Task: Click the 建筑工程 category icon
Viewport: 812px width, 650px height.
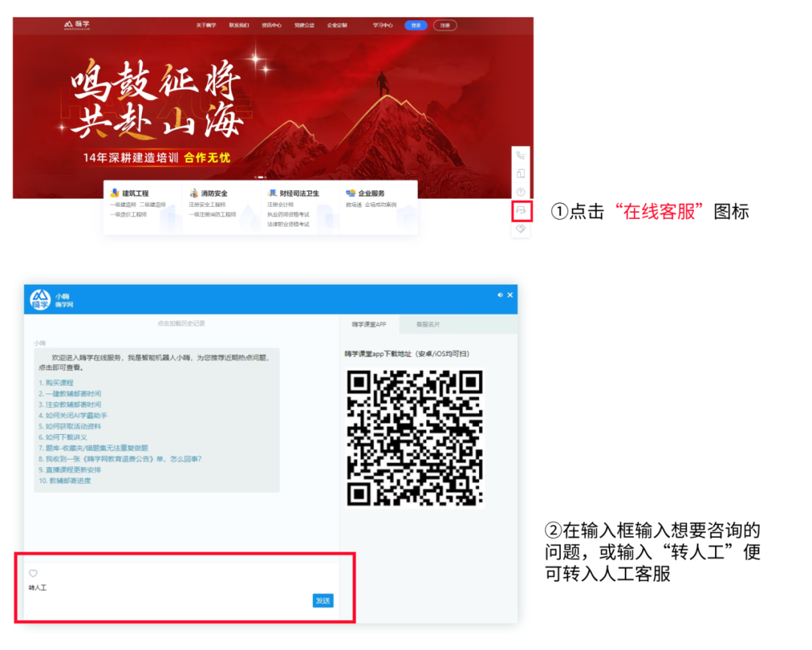Action: 114,193
